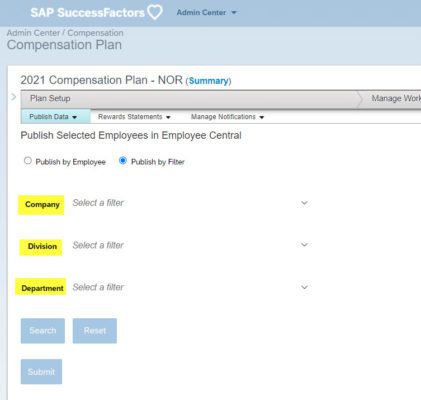Click the Division filter label

coord(41,247)
